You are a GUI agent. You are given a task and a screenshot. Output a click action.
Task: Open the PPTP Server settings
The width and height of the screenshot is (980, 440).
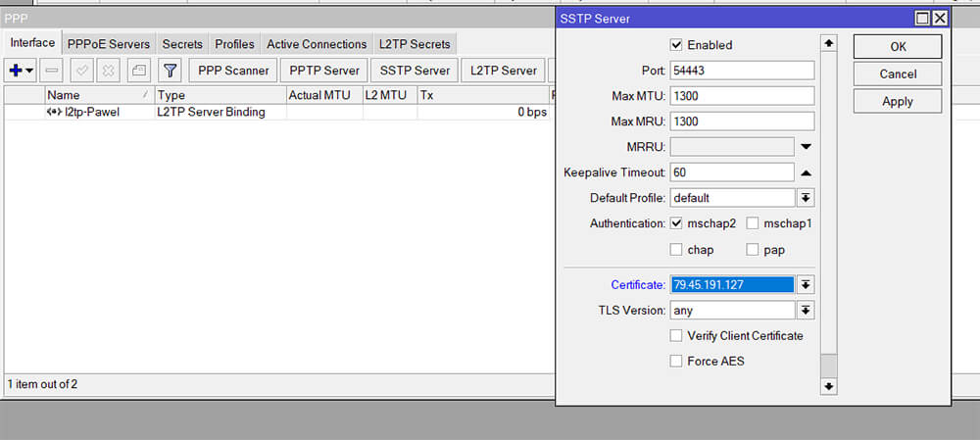point(324,71)
